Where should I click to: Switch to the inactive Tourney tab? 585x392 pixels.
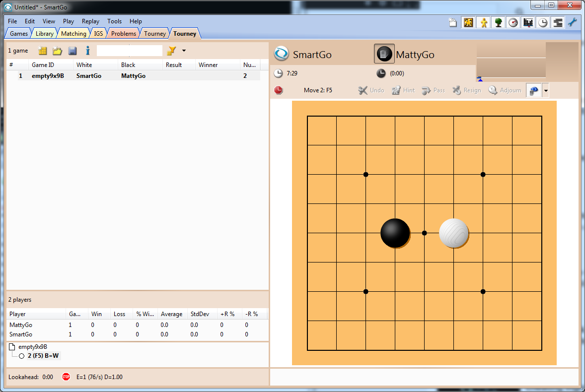pyautogui.click(x=155, y=34)
